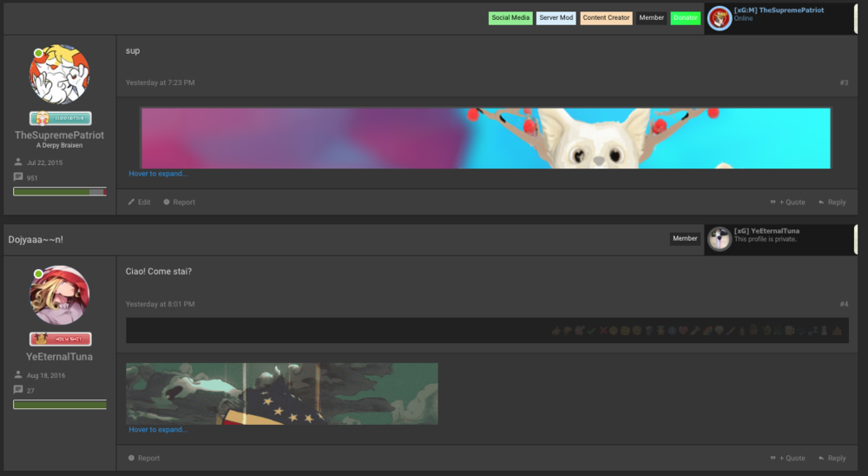The image size is (868, 476).
Task: Quote YeEternalTuna's post
Action: click(788, 459)
